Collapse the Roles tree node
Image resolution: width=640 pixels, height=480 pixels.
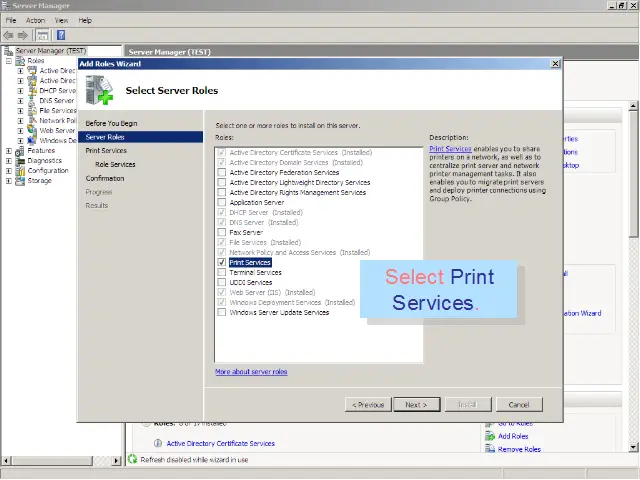coord(9,61)
